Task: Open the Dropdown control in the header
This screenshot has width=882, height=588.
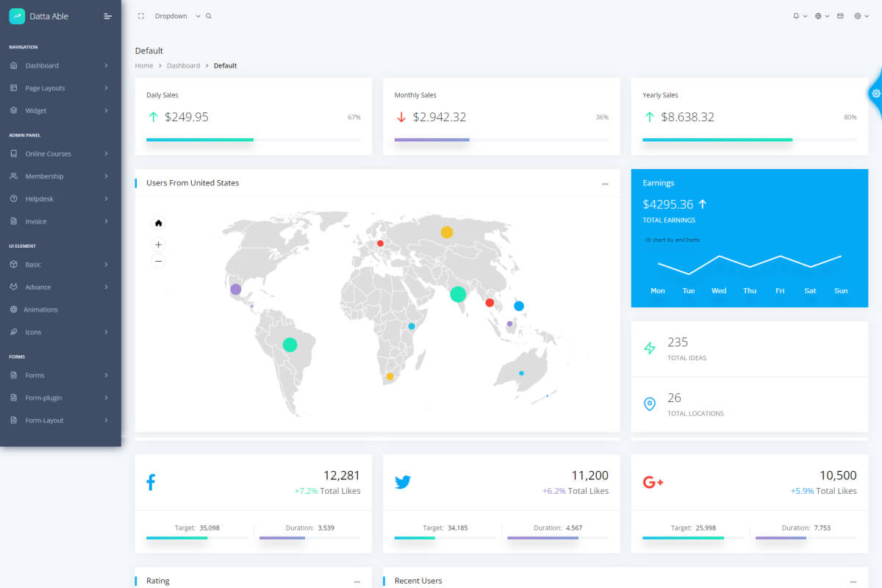Action: (171, 15)
